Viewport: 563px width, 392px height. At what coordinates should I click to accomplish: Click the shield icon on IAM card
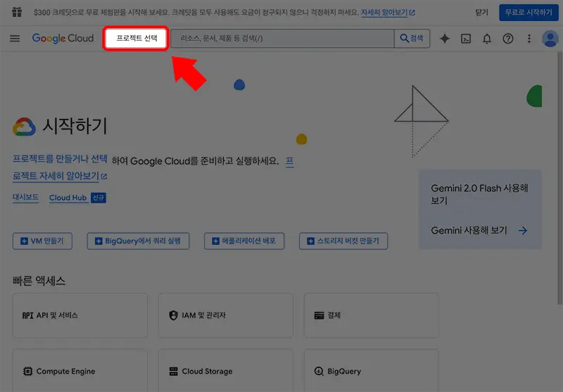tap(173, 315)
